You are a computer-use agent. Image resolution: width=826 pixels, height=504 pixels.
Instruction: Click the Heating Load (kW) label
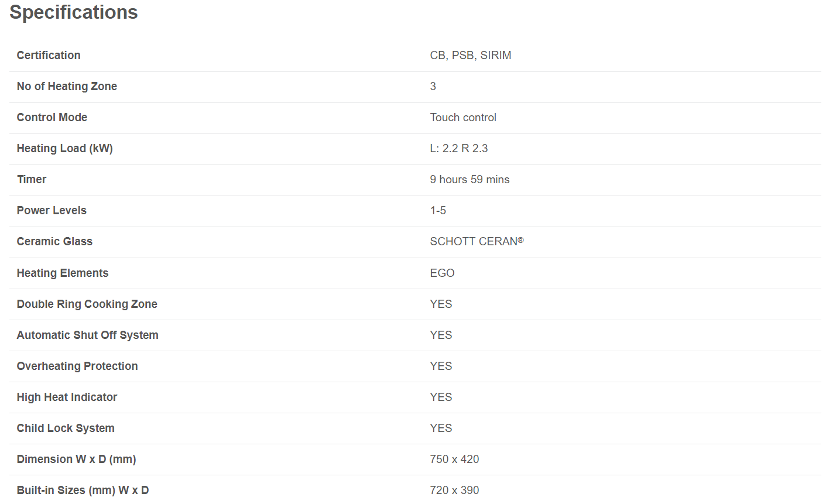point(64,148)
